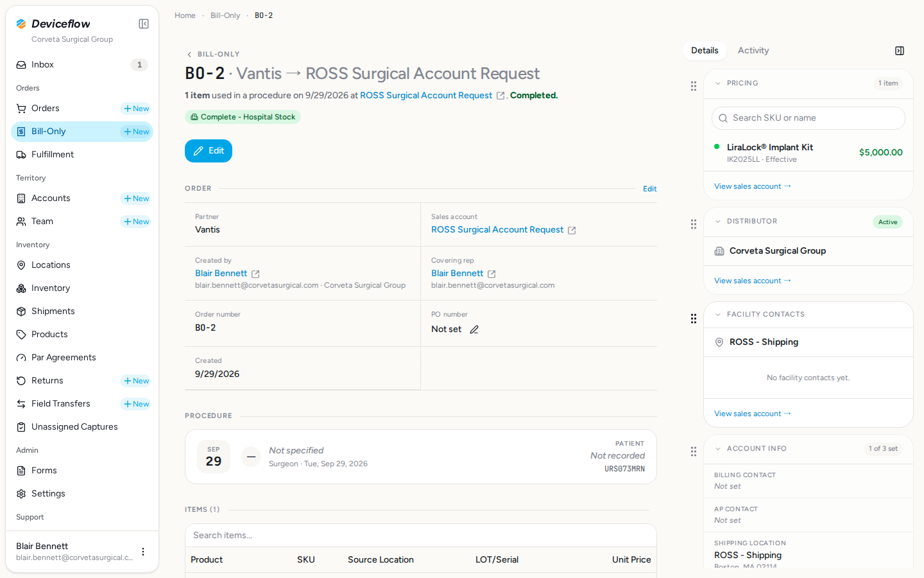Image resolution: width=924 pixels, height=578 pixels.
Task: Click Search SKU or name field
Action: (809, 118)
